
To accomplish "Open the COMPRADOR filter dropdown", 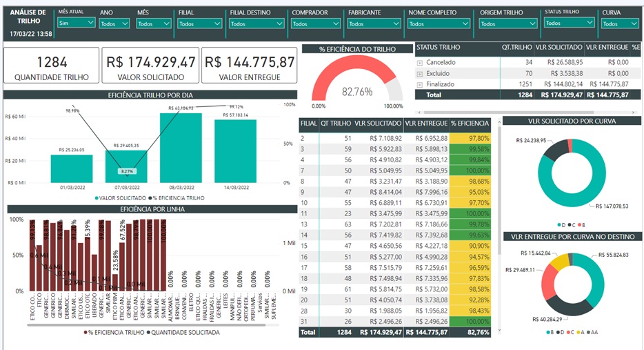I will click(x=316, y=23).
